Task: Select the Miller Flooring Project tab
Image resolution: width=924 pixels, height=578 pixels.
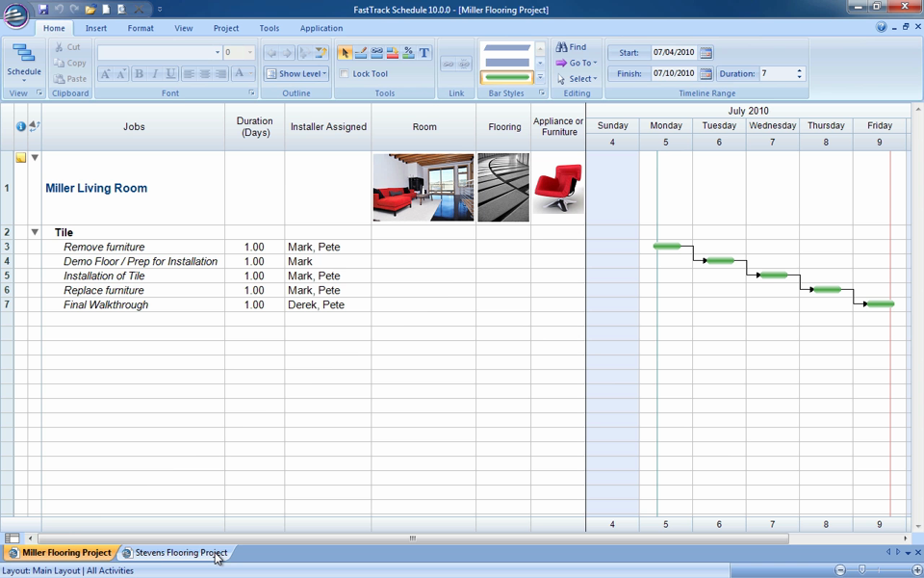Action: [x=60, y=553]
